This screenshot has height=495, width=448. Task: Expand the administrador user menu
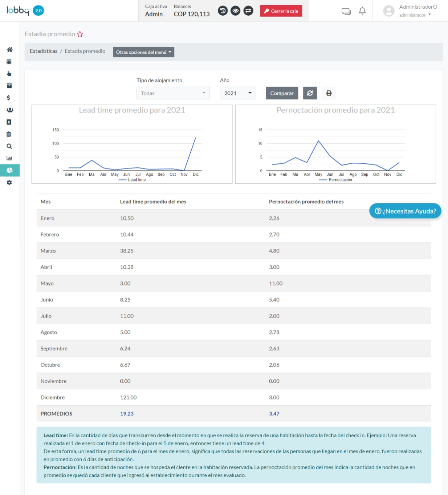(415, 15)
